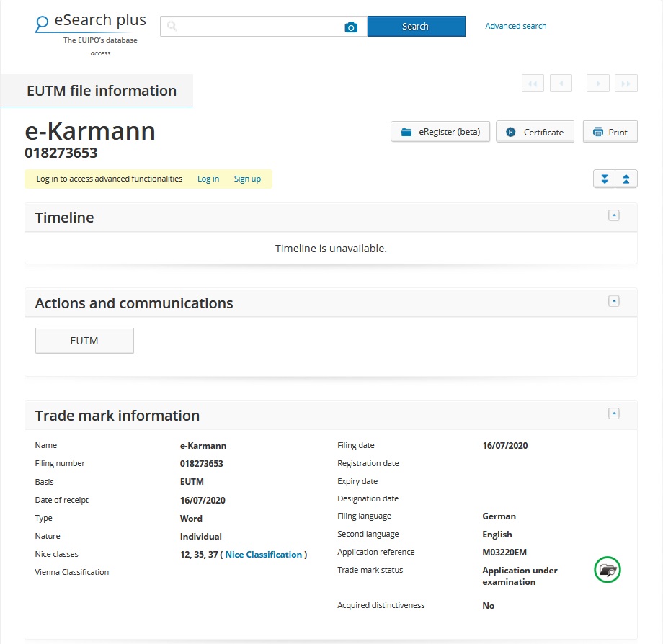Collapse the Actions and communications section
Screen dimensions: 663x644
pos(614,301)
